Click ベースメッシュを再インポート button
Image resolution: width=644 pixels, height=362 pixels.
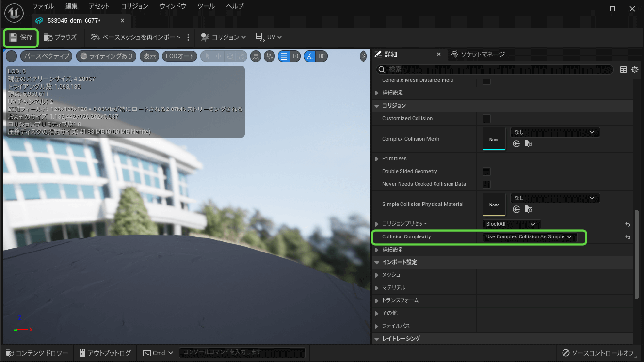click(135, 37)
